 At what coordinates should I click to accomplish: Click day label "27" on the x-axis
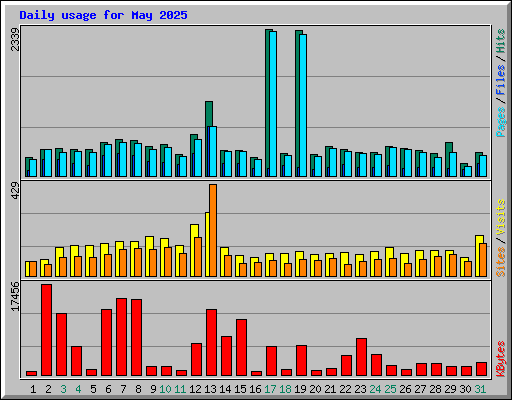(x=420, y=389)
